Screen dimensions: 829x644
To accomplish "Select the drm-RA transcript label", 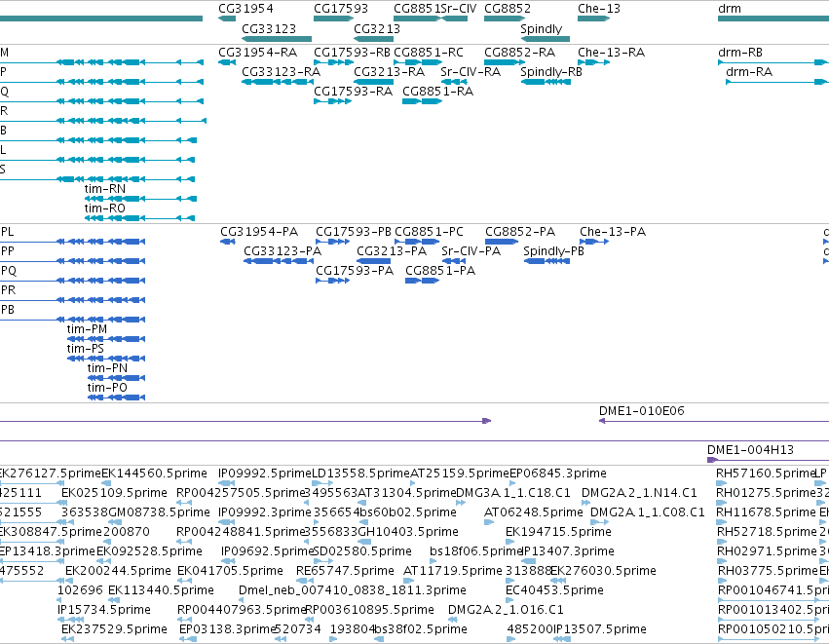I will point(749,72).
